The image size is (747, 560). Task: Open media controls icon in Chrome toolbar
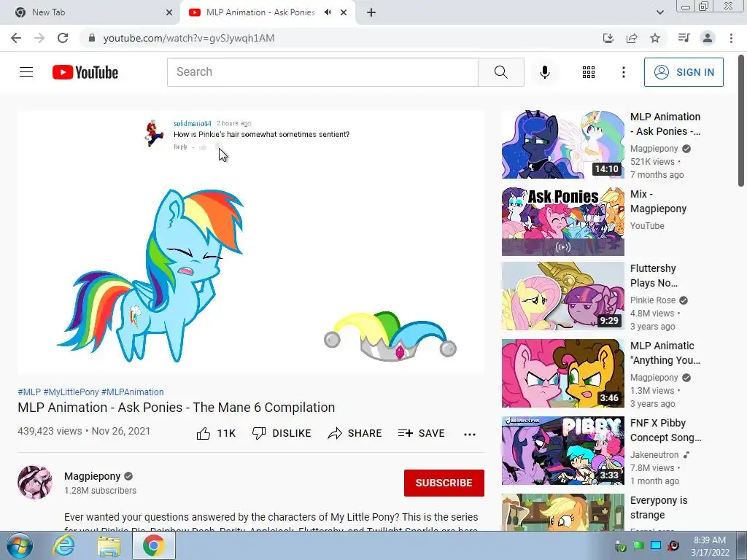click(684, 38)
